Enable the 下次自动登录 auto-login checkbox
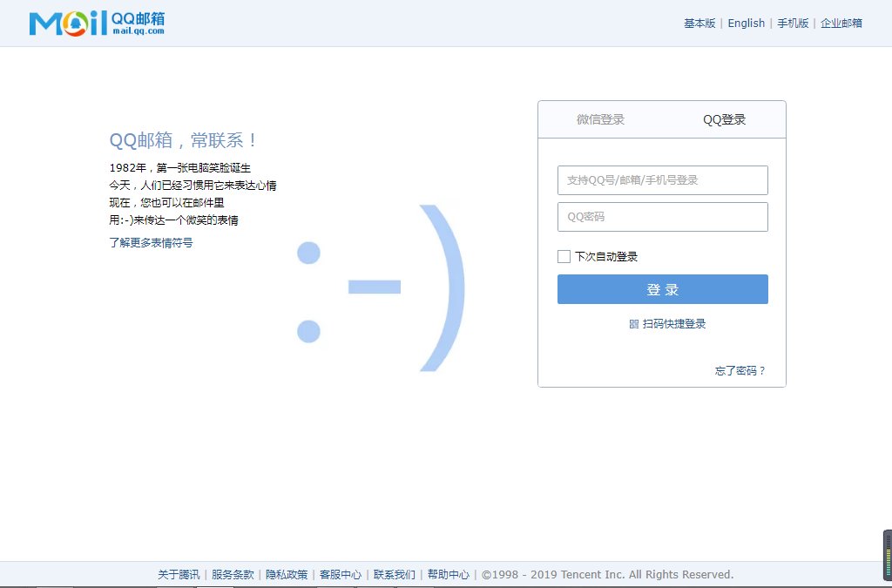The width and height of the screenshot is (892, 588). 564,256
